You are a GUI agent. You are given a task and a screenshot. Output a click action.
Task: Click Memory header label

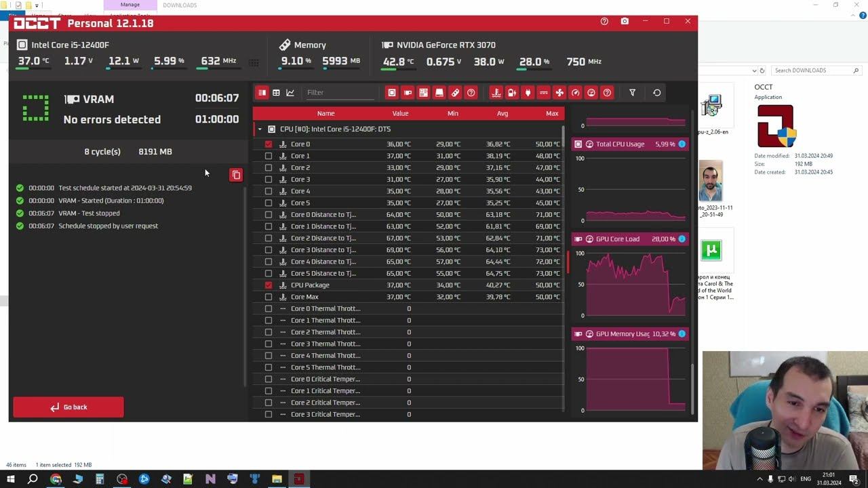[x=310, y=45]
